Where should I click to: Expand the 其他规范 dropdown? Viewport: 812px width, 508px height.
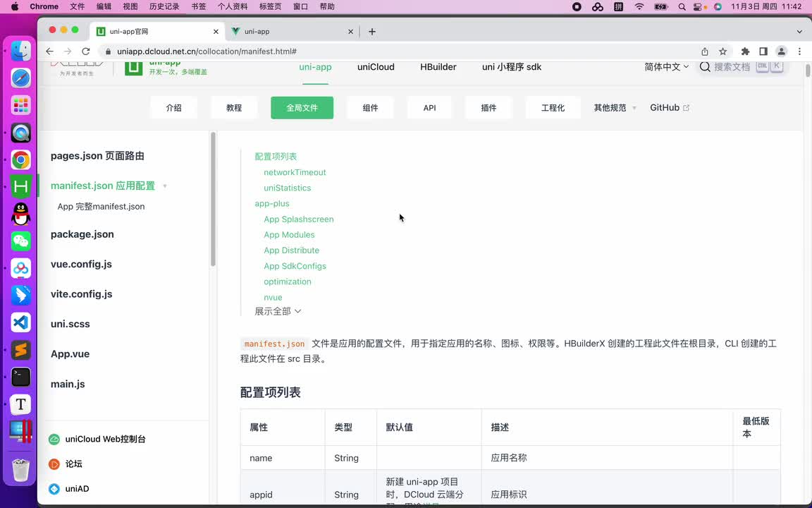[615, 108]
